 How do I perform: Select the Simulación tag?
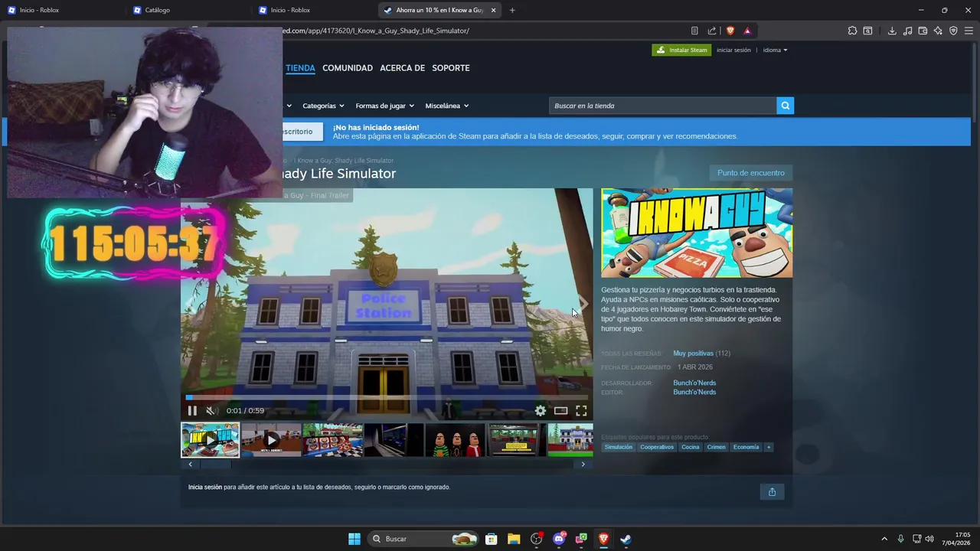[x=619, y=447]
